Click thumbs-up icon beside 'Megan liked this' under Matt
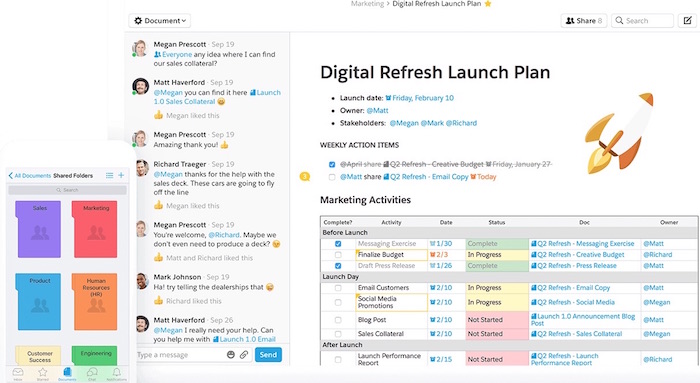Viewport: 700px width, 383px height. [x=158, y=115]
